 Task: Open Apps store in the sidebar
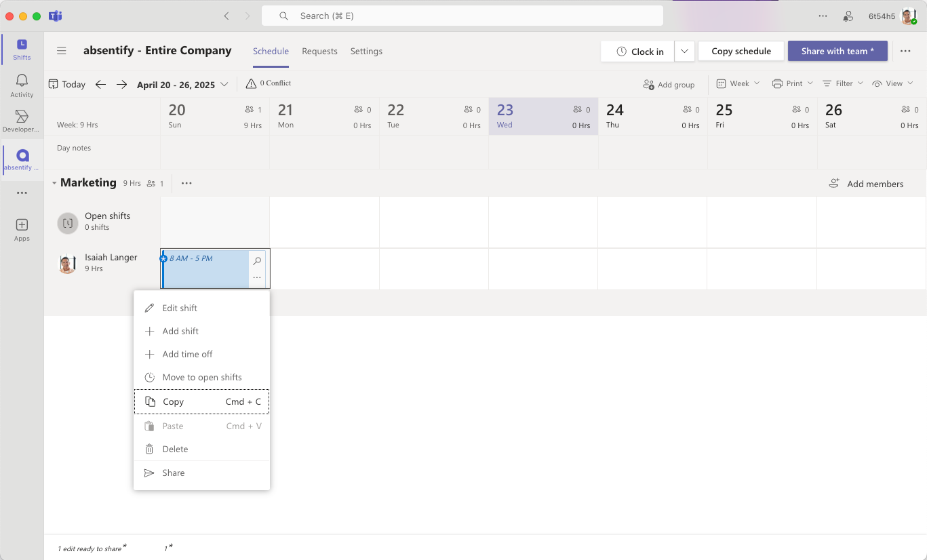pyautogui.click(x=22, y=230)
